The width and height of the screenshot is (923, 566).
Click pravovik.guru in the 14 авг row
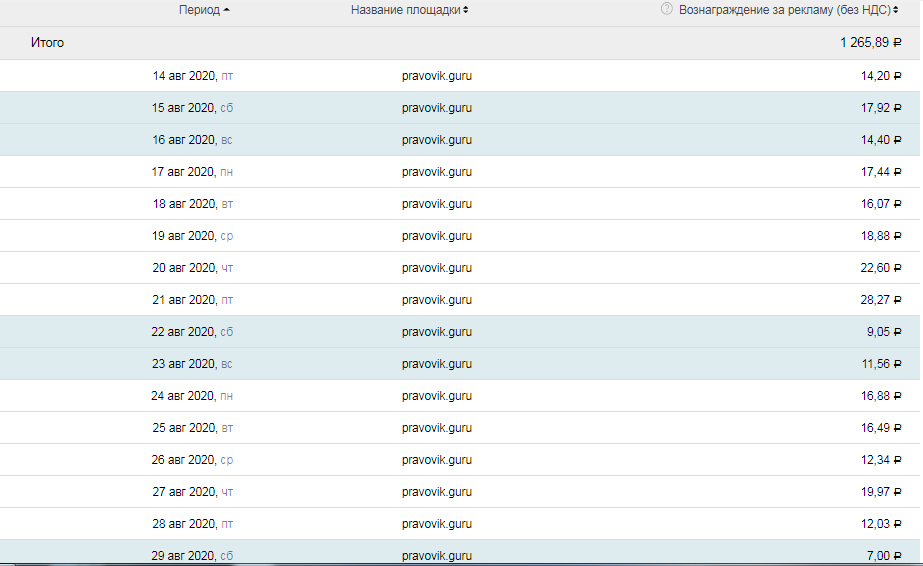click(437, 76)
